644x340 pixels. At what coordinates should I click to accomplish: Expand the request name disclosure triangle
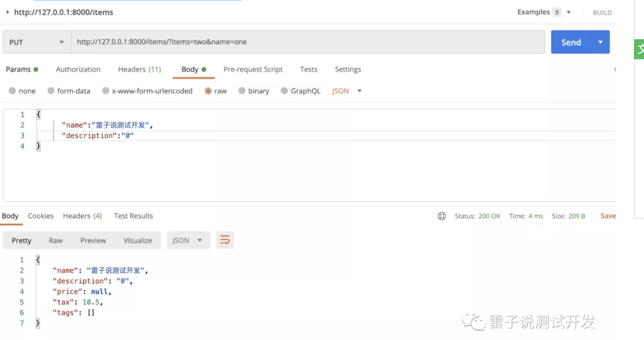(7, 12)
